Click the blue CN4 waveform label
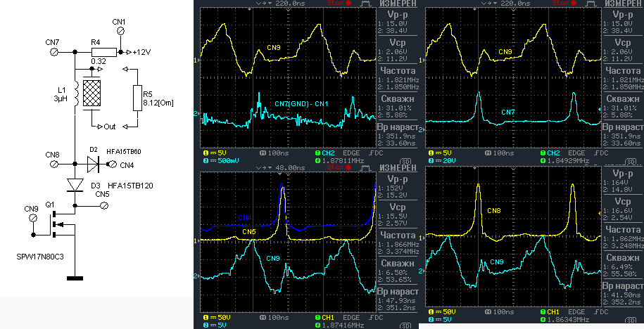The height and width of the screenshot is (329, 644). pos(244,217)
